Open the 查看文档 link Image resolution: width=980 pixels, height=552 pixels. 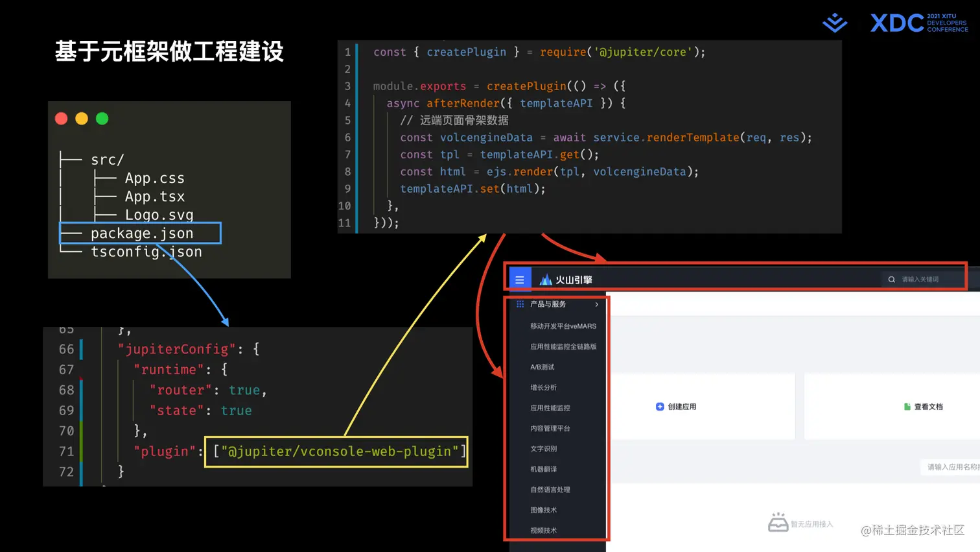(924, 407)
